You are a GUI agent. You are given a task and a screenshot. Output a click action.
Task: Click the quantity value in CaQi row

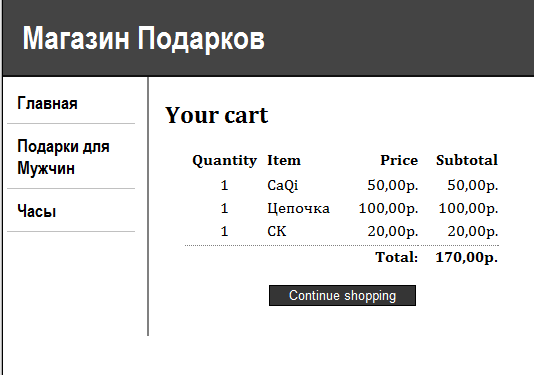tap(224, 185)
